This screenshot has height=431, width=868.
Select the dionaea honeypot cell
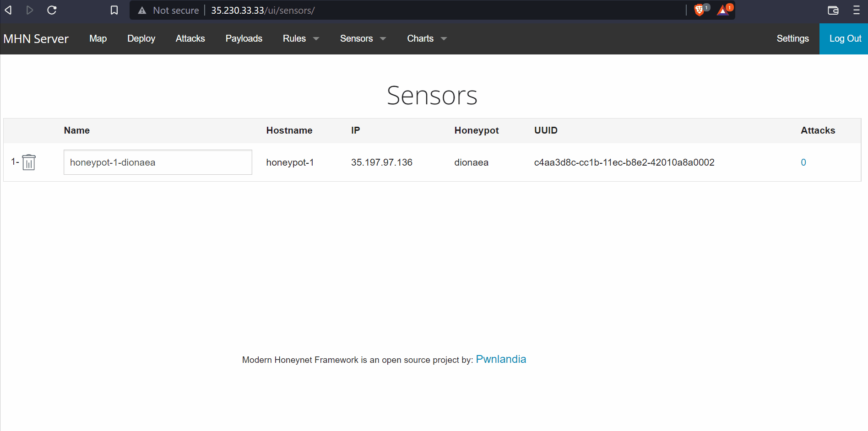[x=471, y=162]
